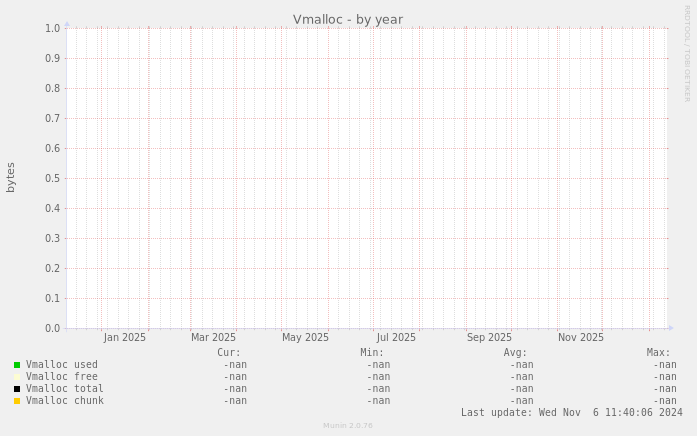Click the 1.0 y-axis tick label

pos(52,28)
